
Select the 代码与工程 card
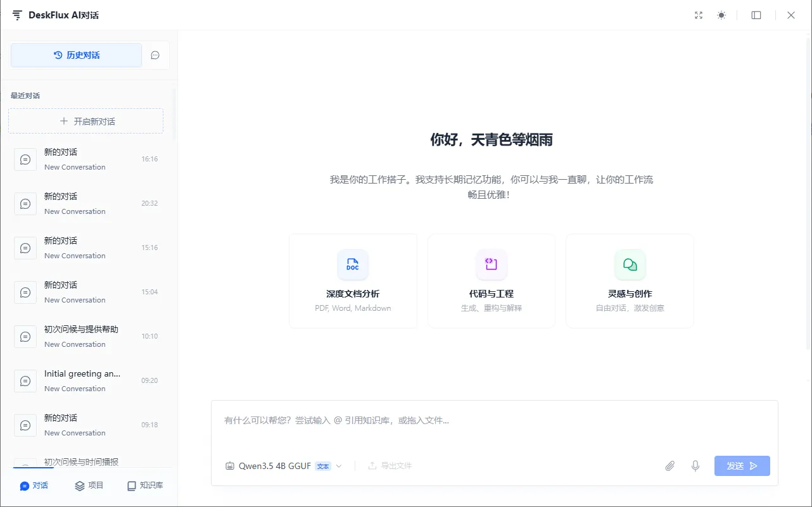tap(492, 281)
